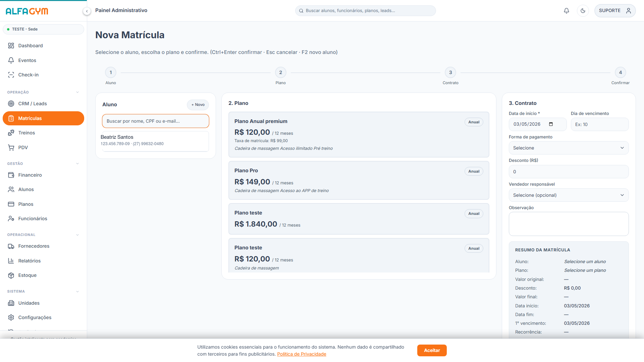Open Alunos menu item
Image resolution: width=644 pixels, height=362 pixels.
tap(43, 189)
